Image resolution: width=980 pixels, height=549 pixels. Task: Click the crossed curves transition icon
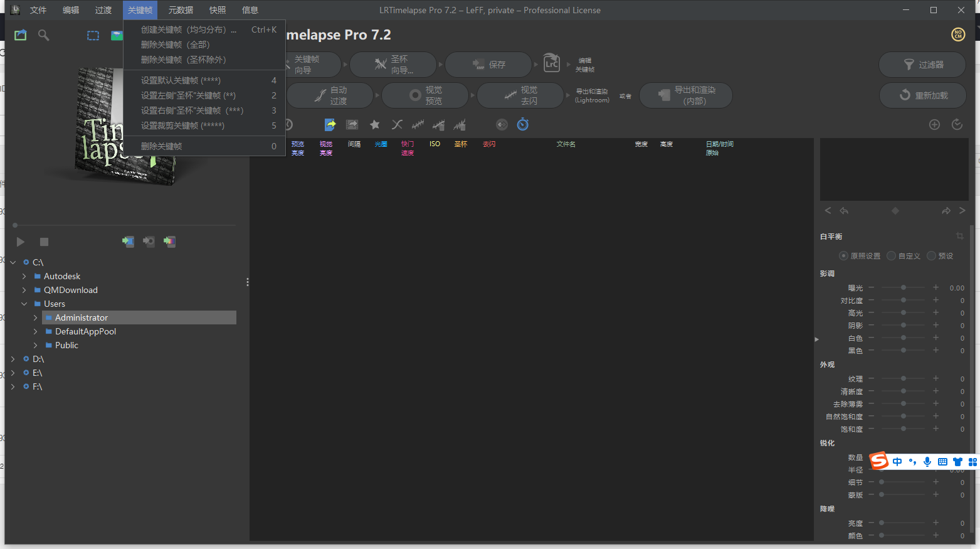point(397,124)
